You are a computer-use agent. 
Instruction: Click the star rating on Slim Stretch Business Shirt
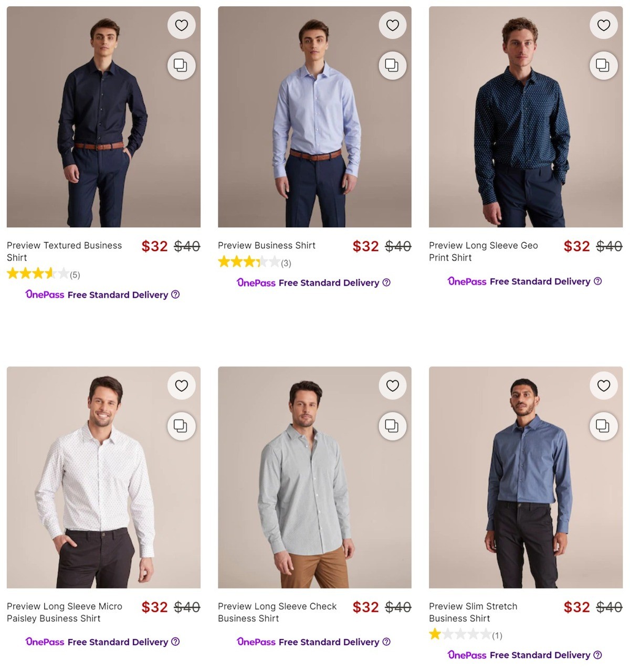[461, 635]
